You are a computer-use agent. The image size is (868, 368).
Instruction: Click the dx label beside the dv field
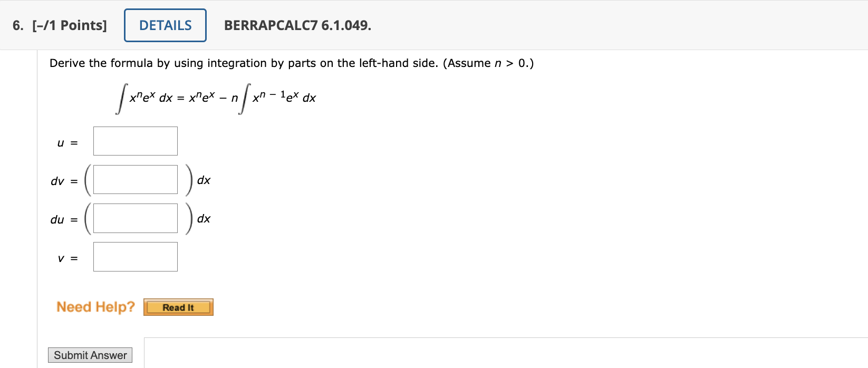204,180
